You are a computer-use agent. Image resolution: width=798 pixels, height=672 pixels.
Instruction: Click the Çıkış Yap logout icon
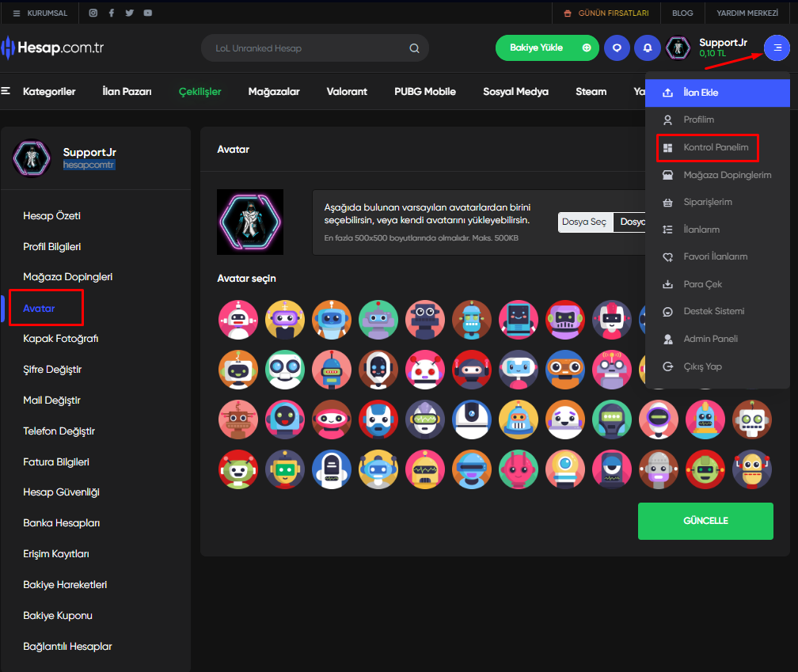pos(667,366)
